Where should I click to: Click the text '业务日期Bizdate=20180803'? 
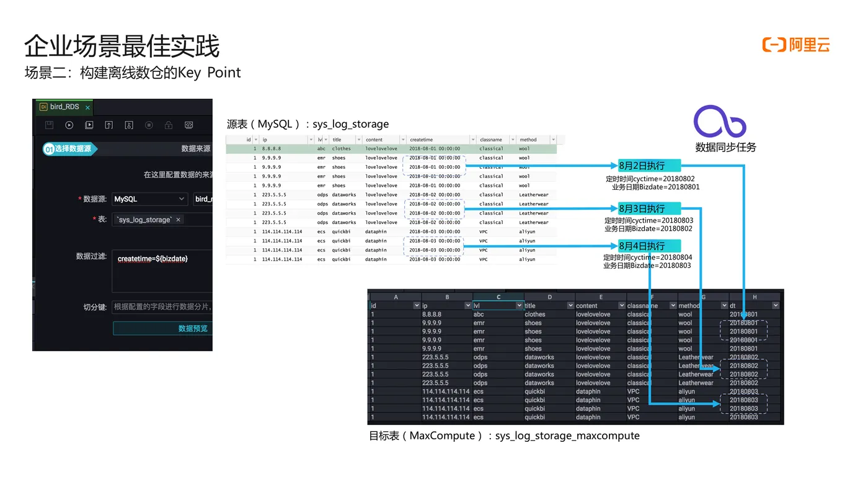647,266
